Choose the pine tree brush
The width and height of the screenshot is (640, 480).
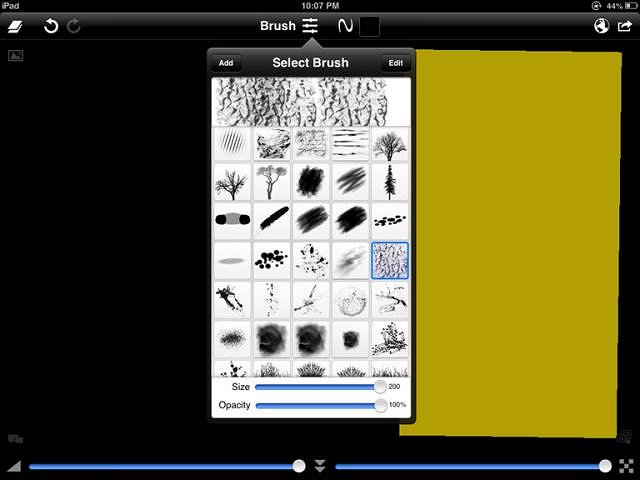pyautogui.click(x=389, y=183)
